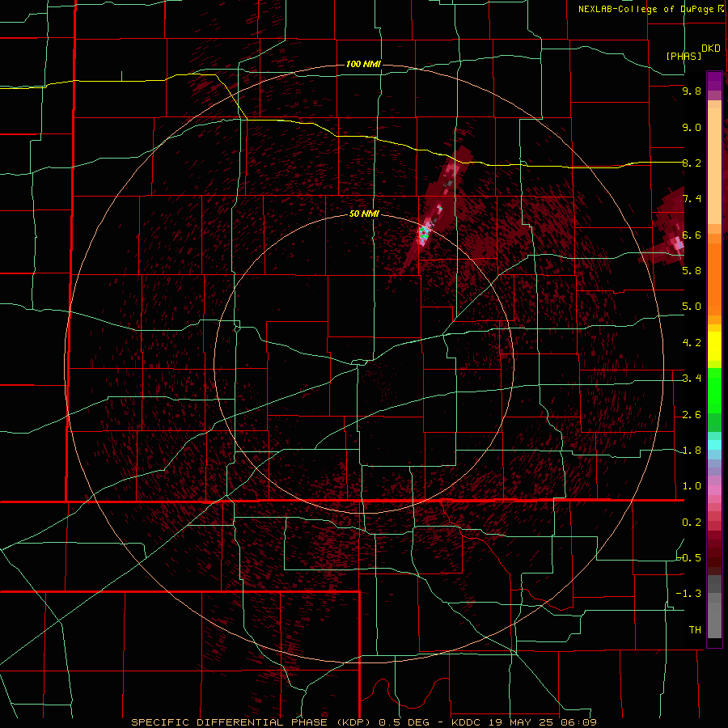Click the storm echo core near the 50 NMI ring
728x728 pixels.
tap(424, 232)
